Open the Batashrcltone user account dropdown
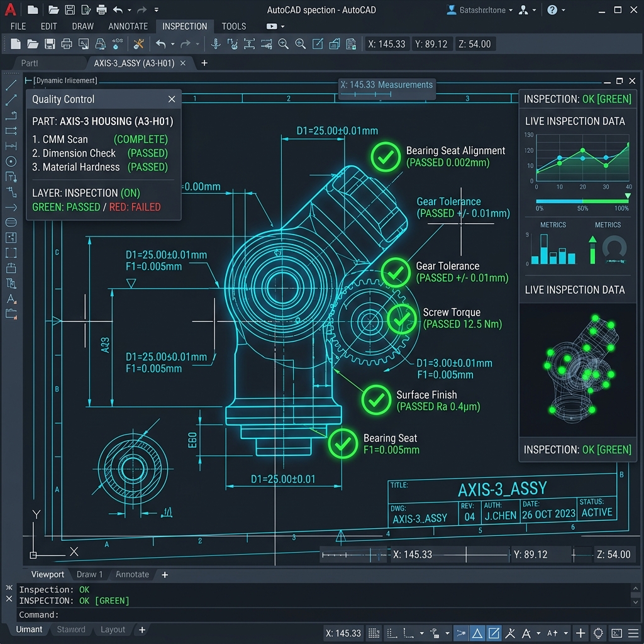644x644 pixels. click(480, 10)
